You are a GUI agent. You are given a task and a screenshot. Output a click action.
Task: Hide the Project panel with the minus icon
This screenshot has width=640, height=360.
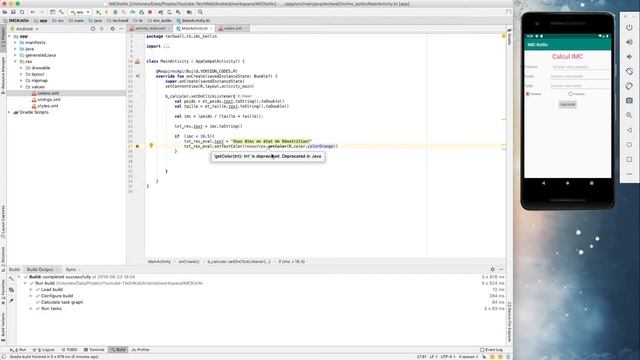(x=121, y=29)
